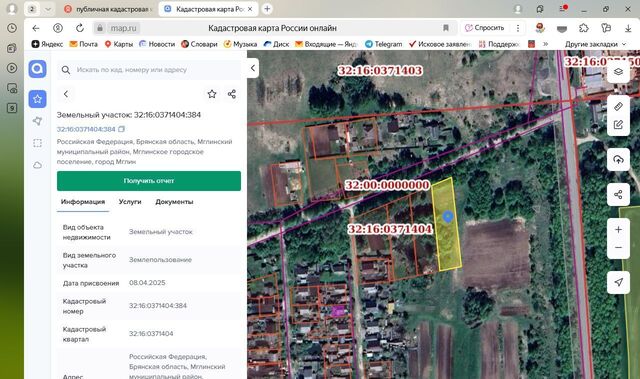Click the 'Землепользование' value
This screenshot has width=640, height=379.
160,259
